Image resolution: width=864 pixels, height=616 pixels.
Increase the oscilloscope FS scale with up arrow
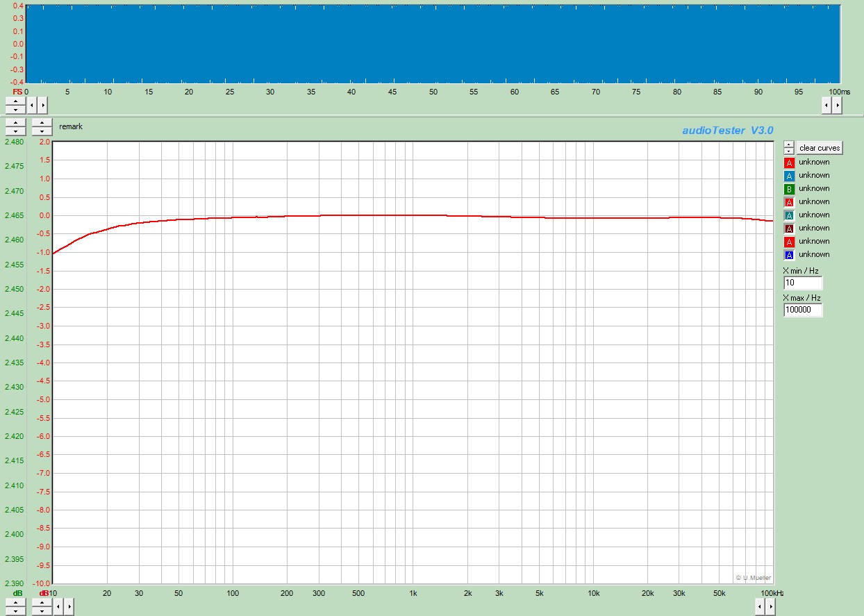(15, 101)
